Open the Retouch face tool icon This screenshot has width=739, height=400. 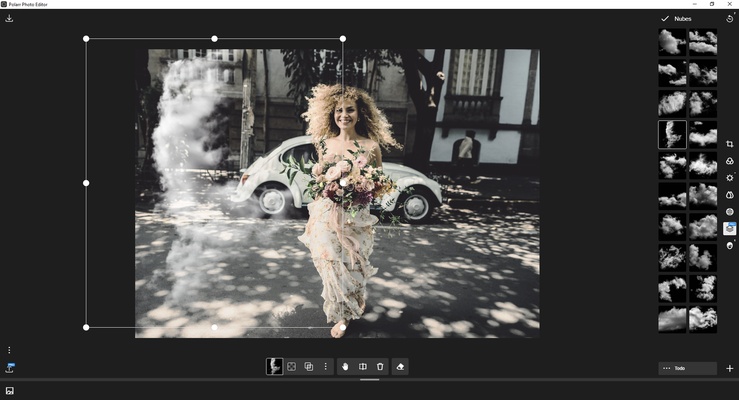730,245
